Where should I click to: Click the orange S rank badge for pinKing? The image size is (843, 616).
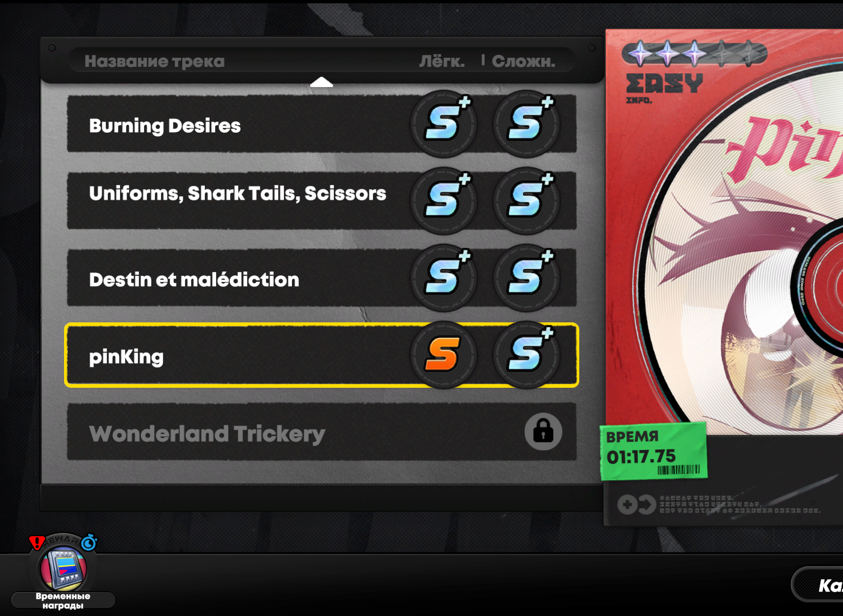click(x=444, y=354)
